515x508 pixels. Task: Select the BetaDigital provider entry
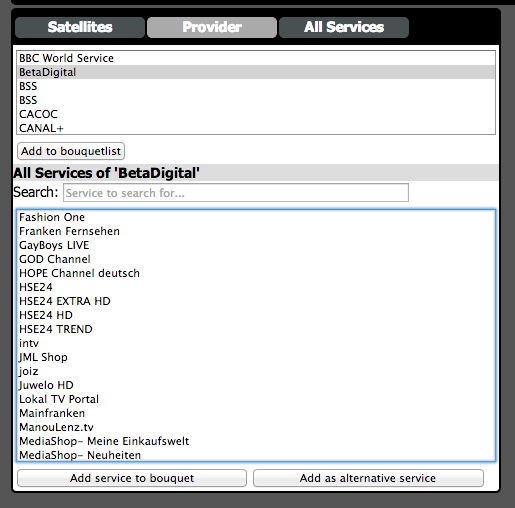pyautogui.click(x=256, y=72)
